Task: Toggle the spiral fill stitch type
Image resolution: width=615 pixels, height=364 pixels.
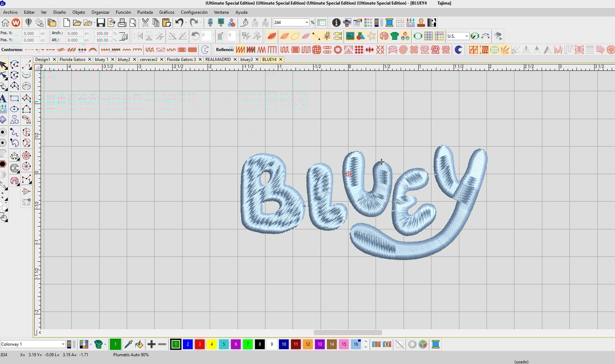Action: pyautogui.click(x=403, y=50)
